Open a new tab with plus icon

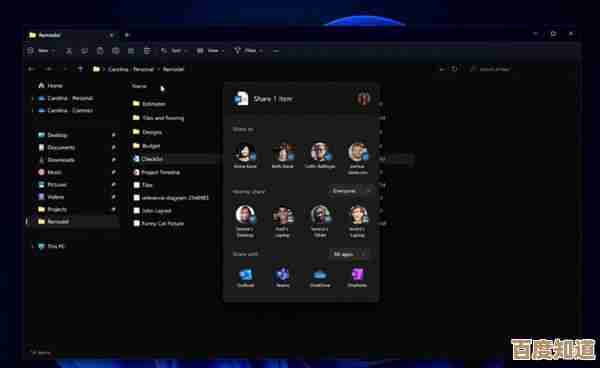click(127, 35)
